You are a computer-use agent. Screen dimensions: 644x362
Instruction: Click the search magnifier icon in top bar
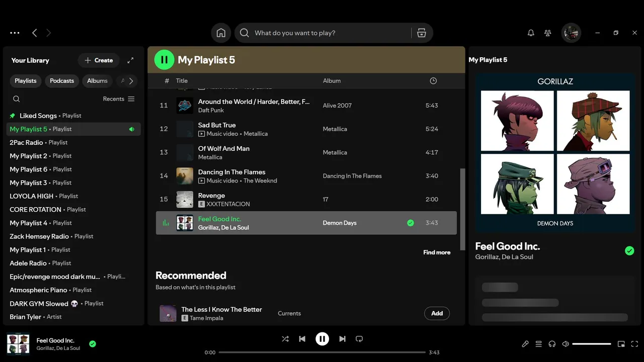point(245,33)
